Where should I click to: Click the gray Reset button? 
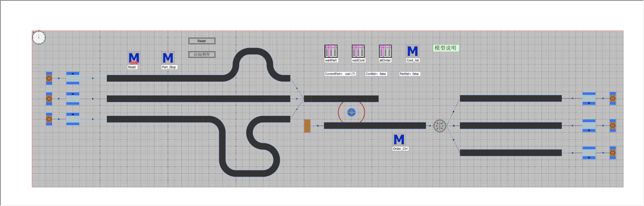tap(202, 41)
